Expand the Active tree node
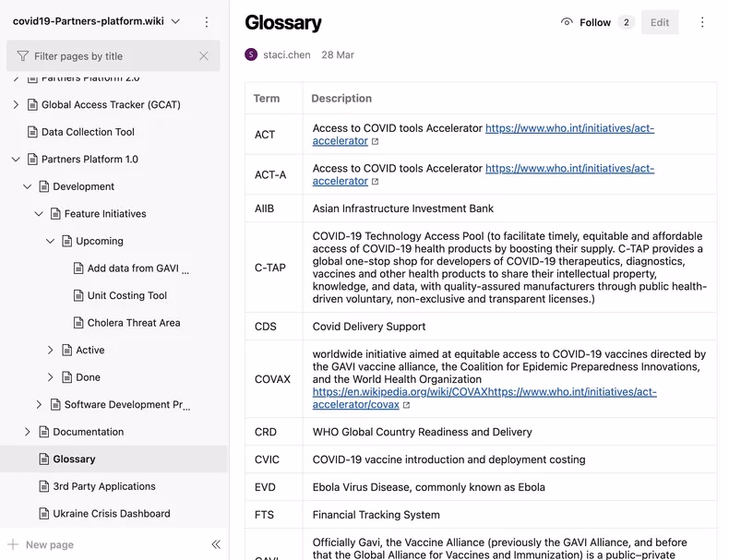Screen dimensions: 729x560 [x=50, y=350]
